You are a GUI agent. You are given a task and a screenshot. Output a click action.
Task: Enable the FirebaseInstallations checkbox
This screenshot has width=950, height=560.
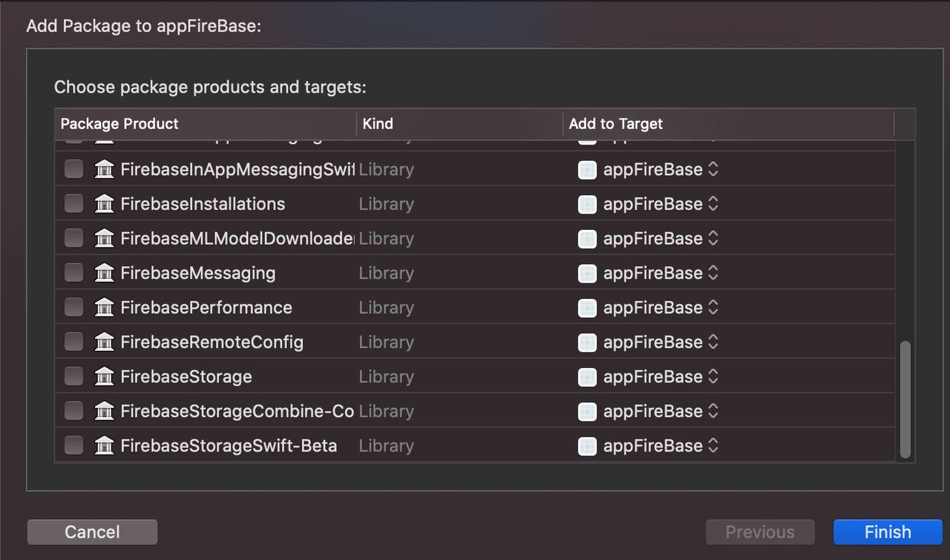click(73, 203)
